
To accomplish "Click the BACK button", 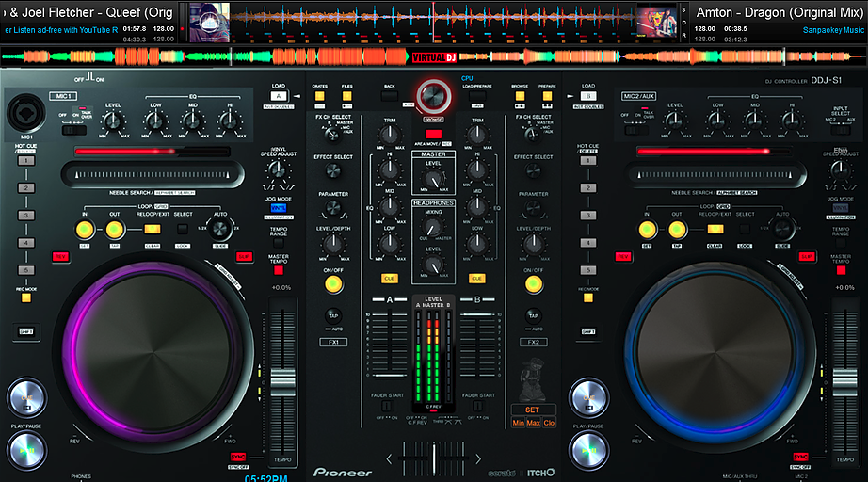I will pyautogui.click(x=390, y=96).
